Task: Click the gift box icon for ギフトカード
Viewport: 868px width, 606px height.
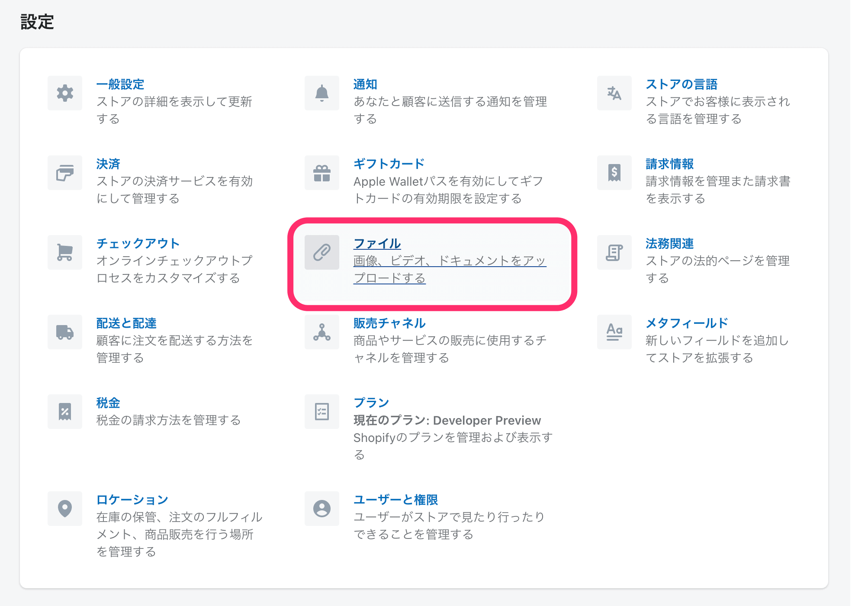Action: click(321, 173)
